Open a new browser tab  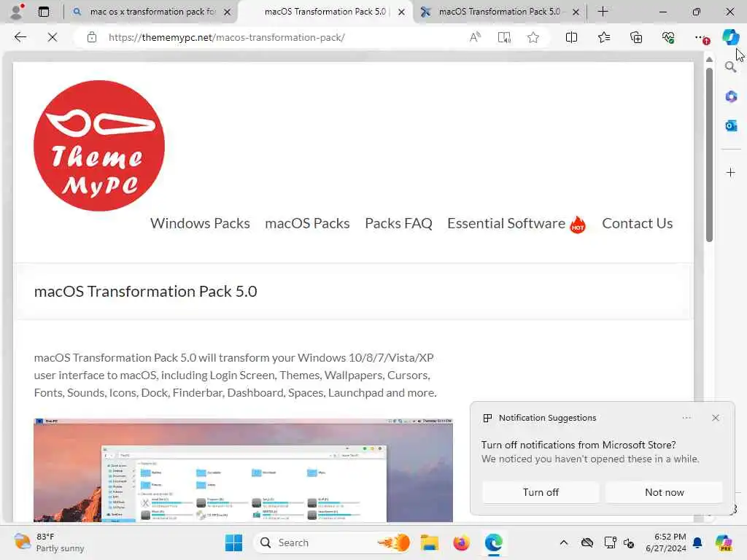[603, 12]
